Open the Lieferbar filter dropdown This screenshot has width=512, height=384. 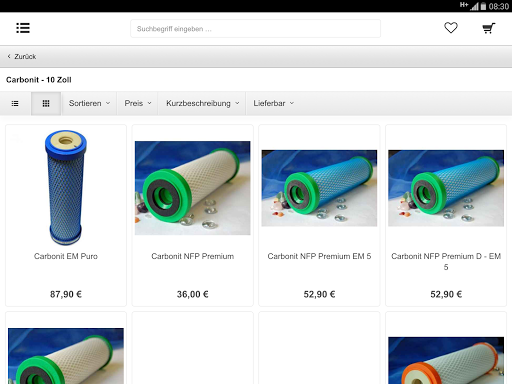tap(273, 103)
